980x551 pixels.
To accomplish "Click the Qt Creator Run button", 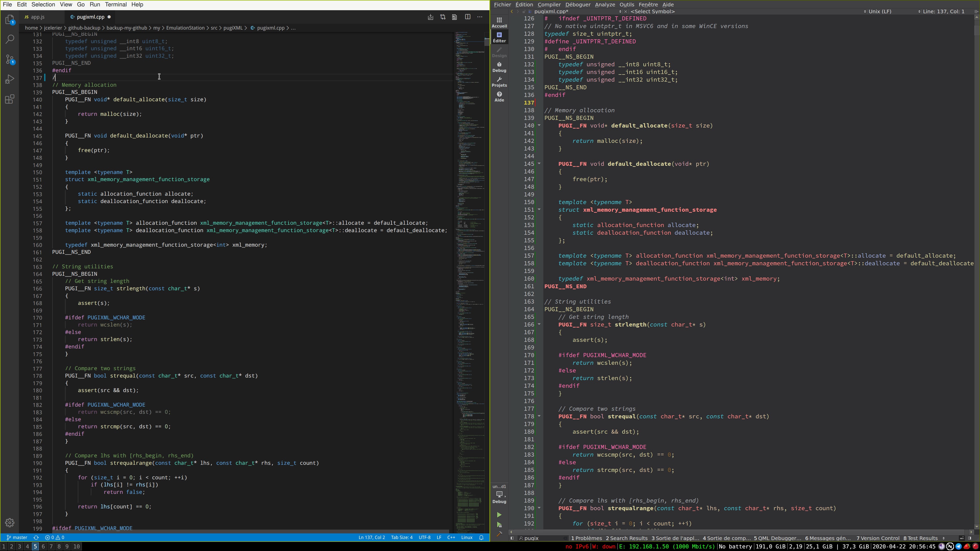I will click(499, 515).
